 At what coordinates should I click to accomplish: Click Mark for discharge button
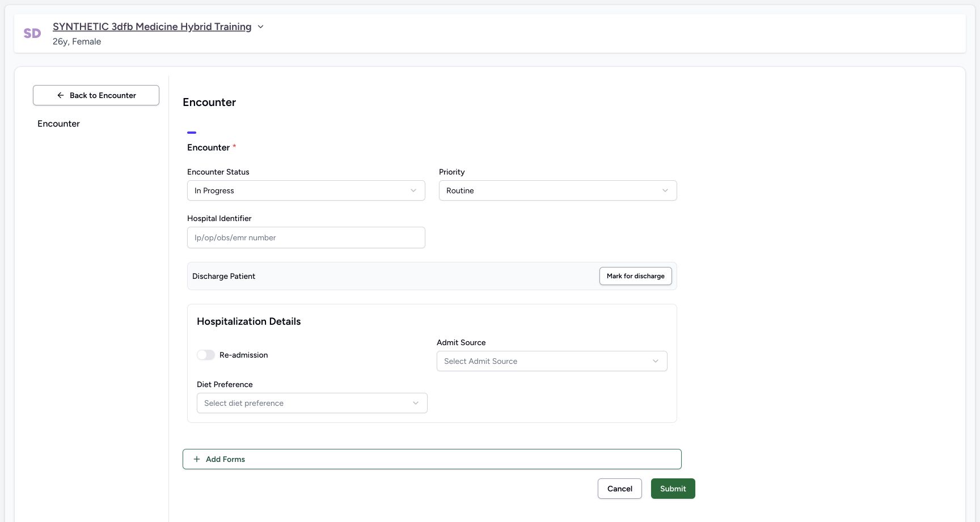(x=636, y=276)
